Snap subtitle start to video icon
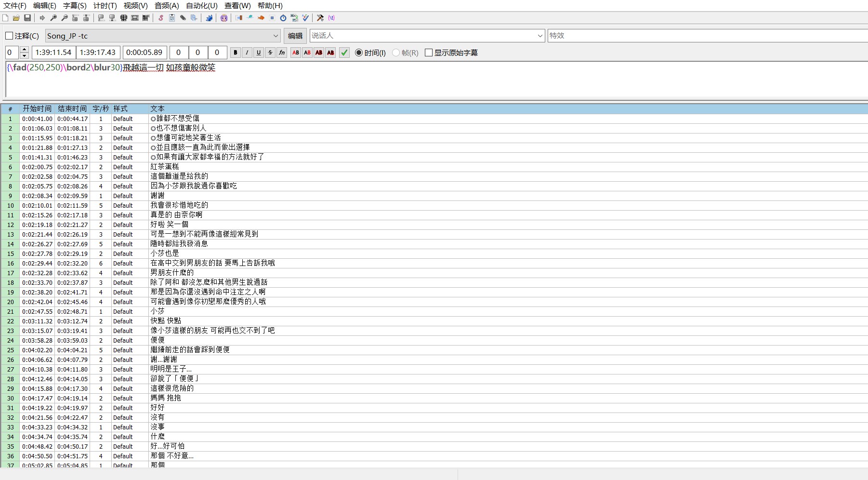The height and width of the screenshot is (480, 868). (x=101, y=18)
